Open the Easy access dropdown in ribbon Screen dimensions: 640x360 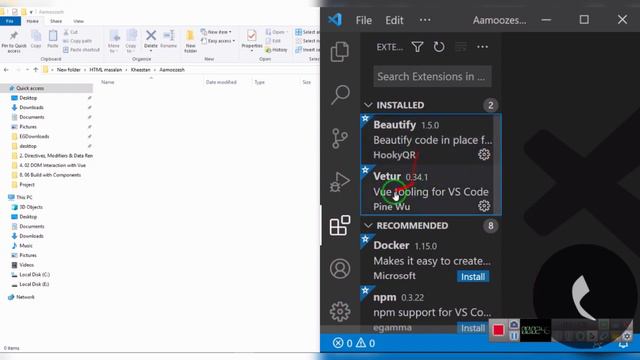pyautogui.click(x=218, y=41)
